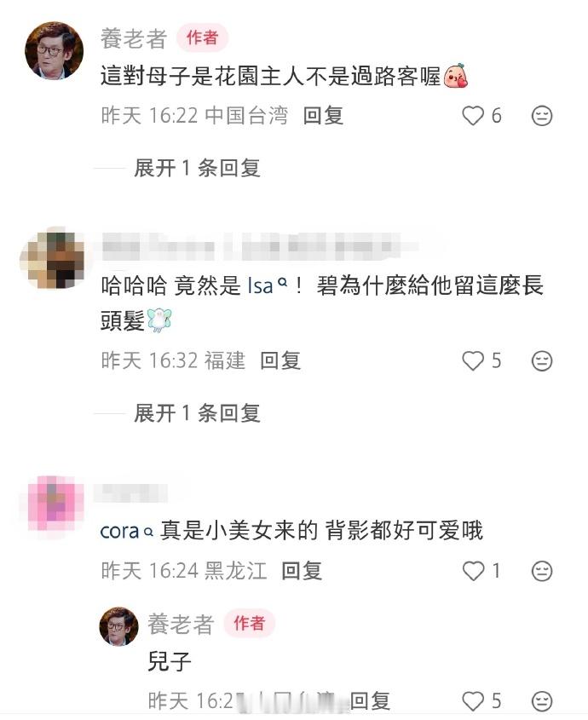This screenshot has width=588, height=720.
Task: Expand 1 reply under the Isa comment
Action: point(197,413)
